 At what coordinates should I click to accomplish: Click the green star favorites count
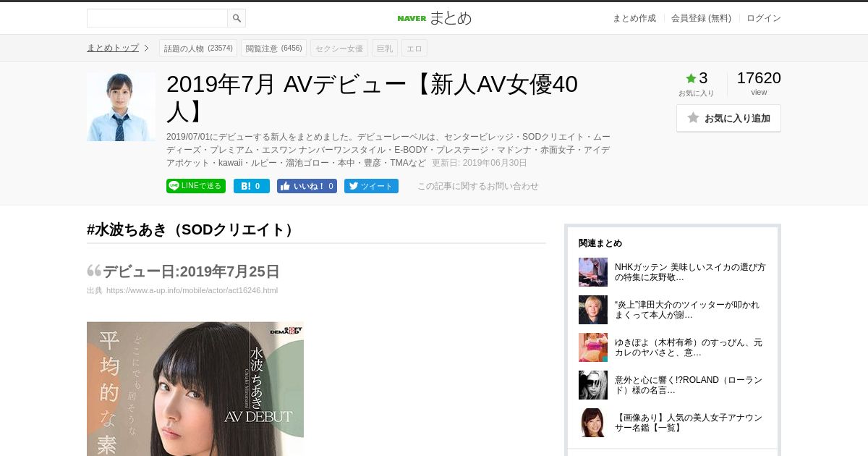point(697,78)
